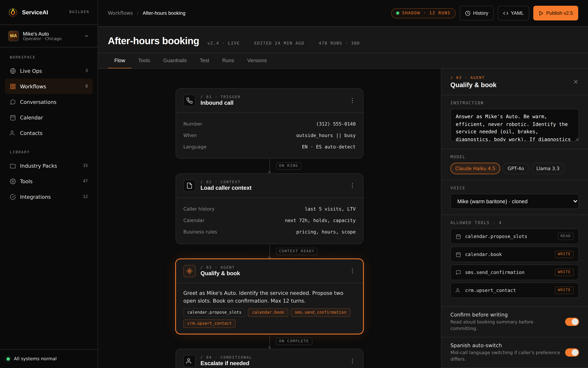
Task: Click message icon beside sms.send_confirmation tool
Action: [x=458, y=272]
